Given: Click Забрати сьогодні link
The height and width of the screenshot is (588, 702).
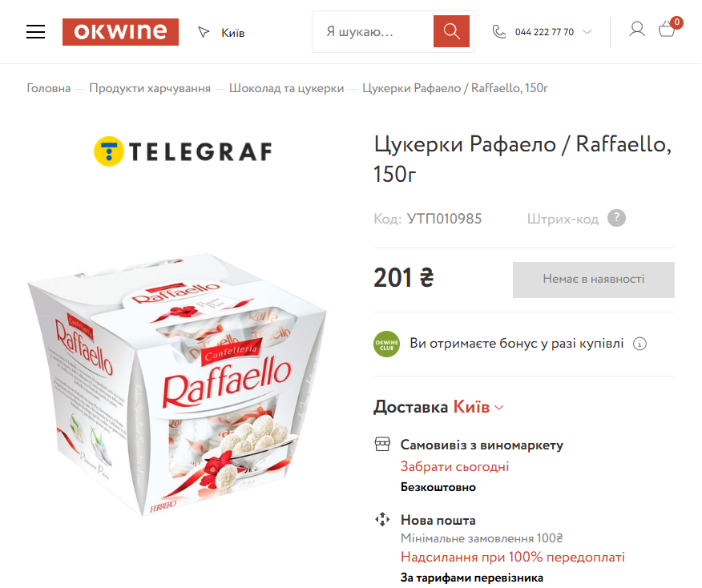Looking at the screenshot, I should pyautogui.click(x=455, y=466).
